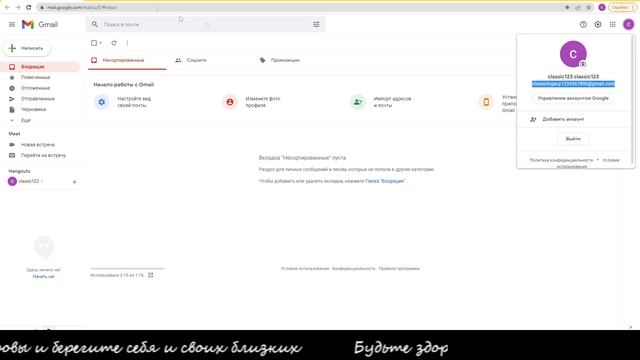Click Управление аккаунтом Google button
The image size is (640, 360).
point(573,98)
